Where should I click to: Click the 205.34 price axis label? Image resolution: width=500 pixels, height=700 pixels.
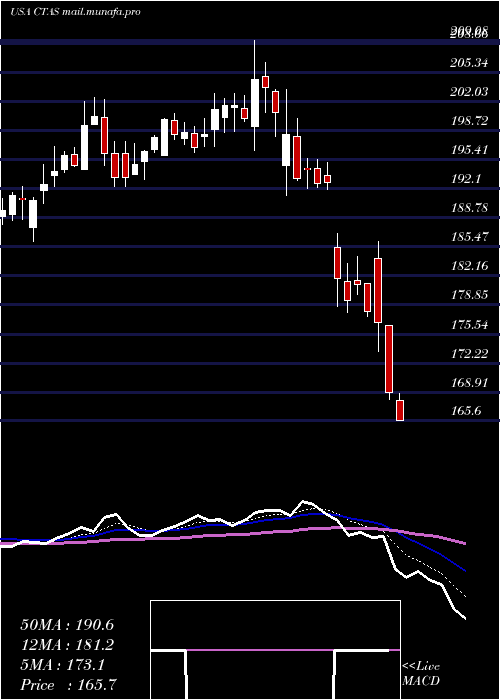click(468, 63)
